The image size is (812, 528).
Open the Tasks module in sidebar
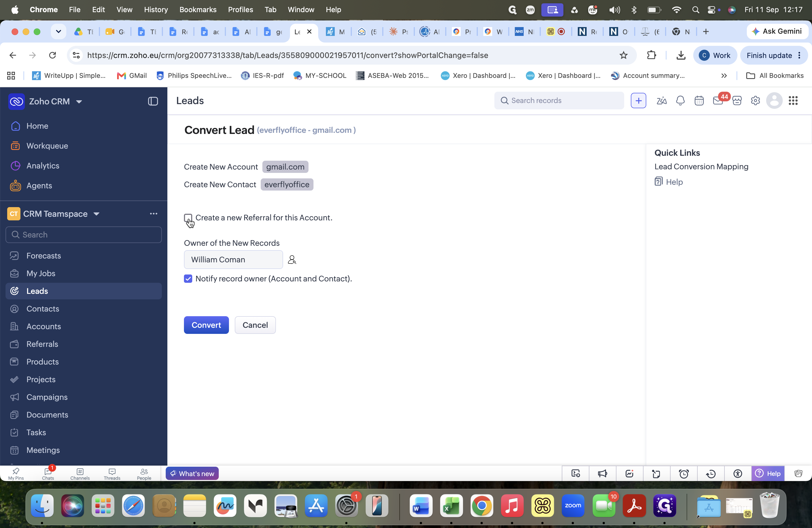84,432
